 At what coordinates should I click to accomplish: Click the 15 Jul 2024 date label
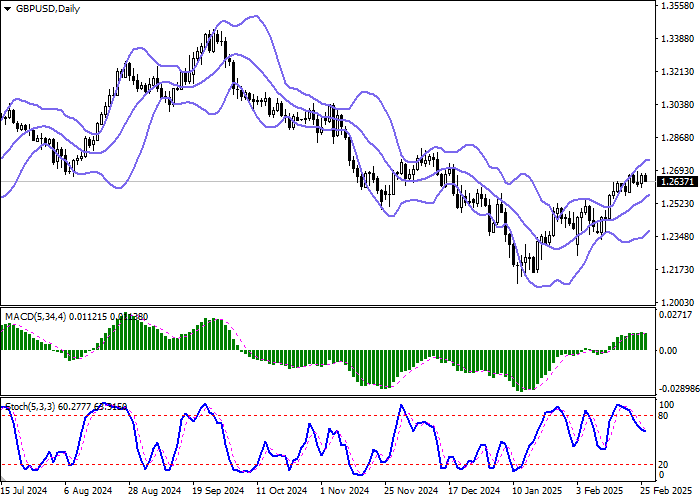pyautogui.click(x=24, y=491)
